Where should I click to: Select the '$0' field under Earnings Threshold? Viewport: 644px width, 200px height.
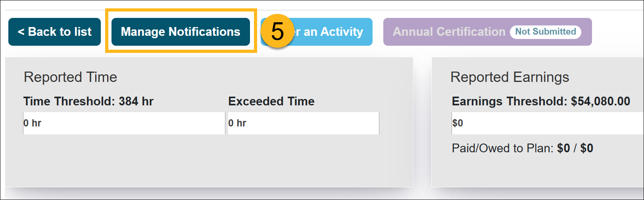tap(548, 123)
